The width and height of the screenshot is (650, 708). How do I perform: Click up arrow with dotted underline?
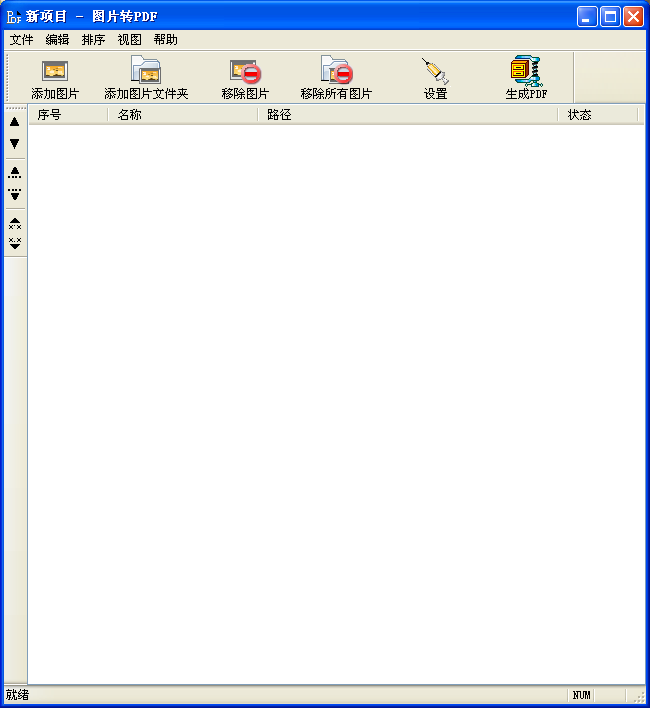pyautogui.click(x=14, y=172)
